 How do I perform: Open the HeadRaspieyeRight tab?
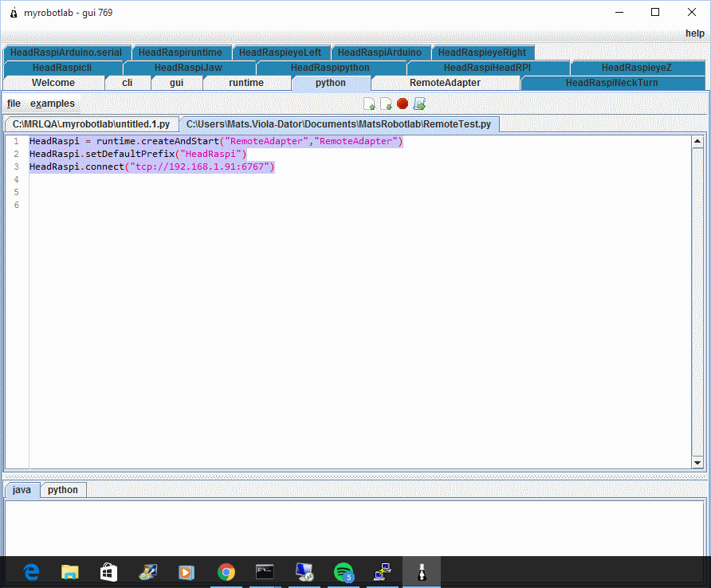[x=482, y=53]
